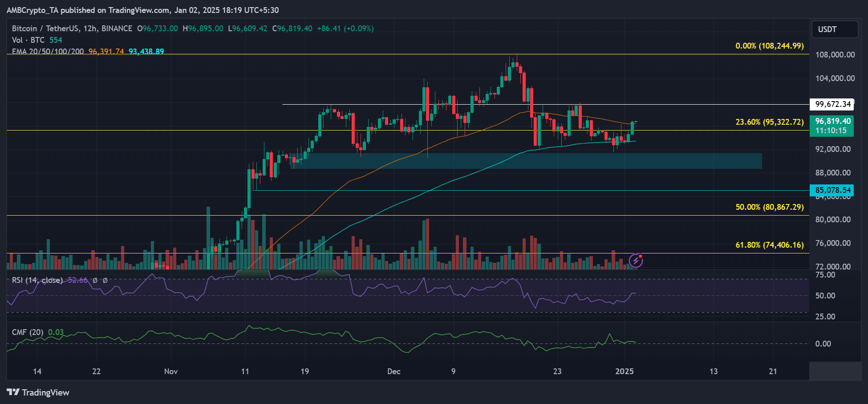Click the countdown timer 11:10:15
Screen dimensions: 868x404
pos(831,131)
